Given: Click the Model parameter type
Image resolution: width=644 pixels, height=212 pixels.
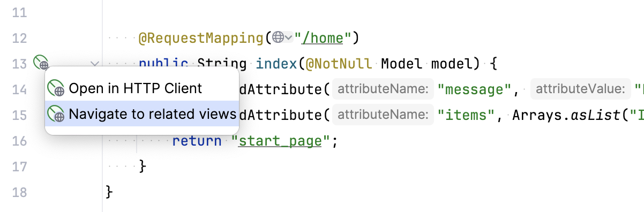Looking at the screenshot, I should tap(402, 64).
